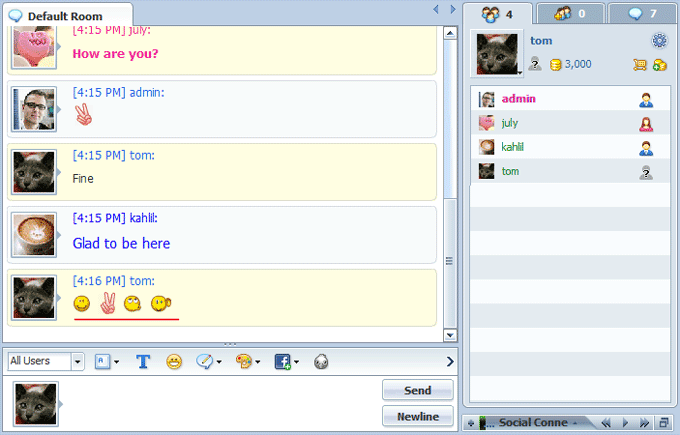The image size is (680, 435).
Task: Click the text format T icon
Action: click(143, 361)
